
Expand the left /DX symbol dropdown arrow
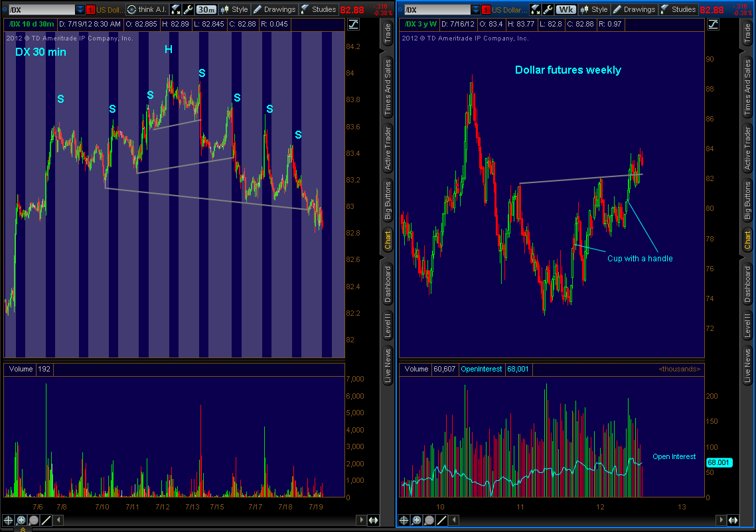tap(80, 9)
